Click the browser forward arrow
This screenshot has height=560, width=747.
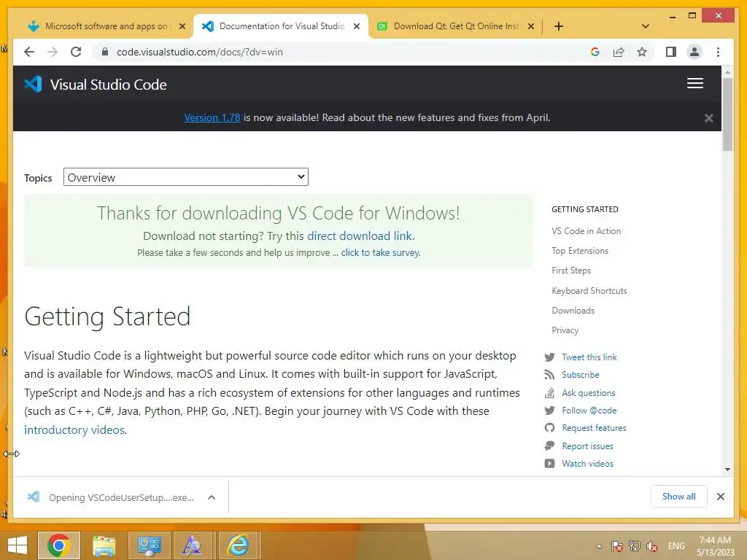pos(53,52)
